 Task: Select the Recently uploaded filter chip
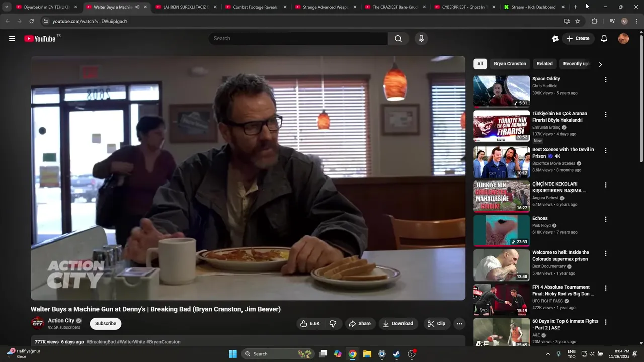click(x=577, y=64)
